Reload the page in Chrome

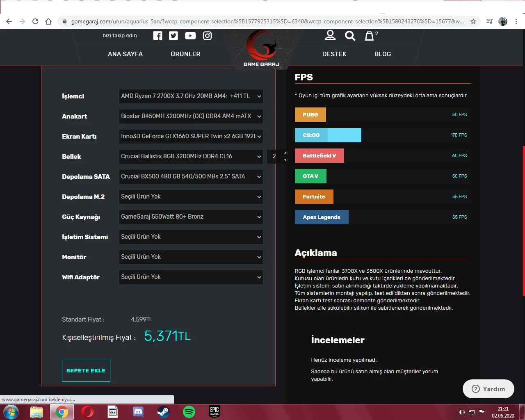coord(35,21)
